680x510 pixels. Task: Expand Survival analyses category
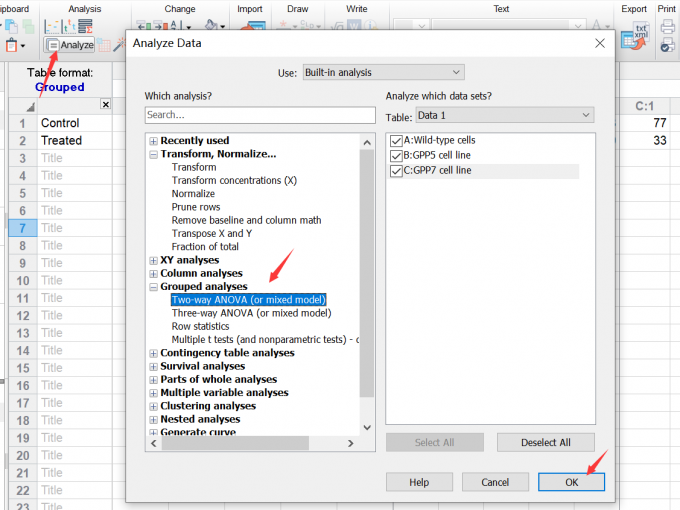click(x=154, y=366)
